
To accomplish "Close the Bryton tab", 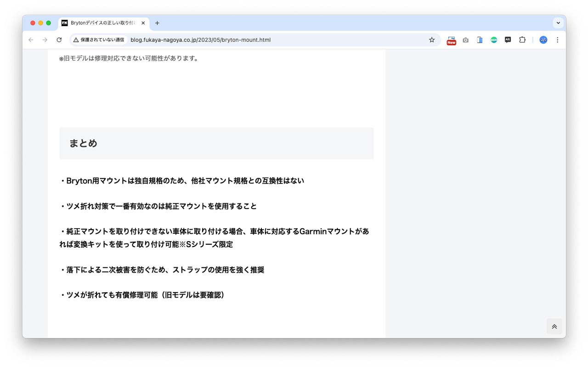I will coord(143,23).
